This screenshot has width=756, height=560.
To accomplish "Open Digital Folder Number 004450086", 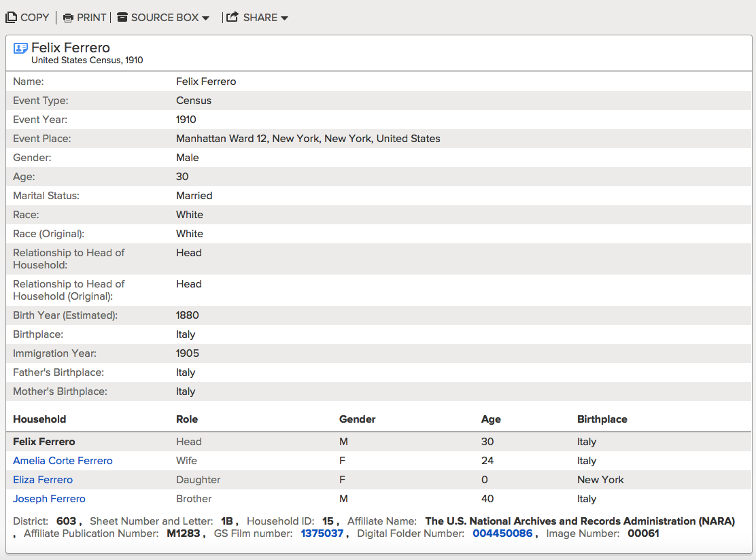I will click(502, 533).
